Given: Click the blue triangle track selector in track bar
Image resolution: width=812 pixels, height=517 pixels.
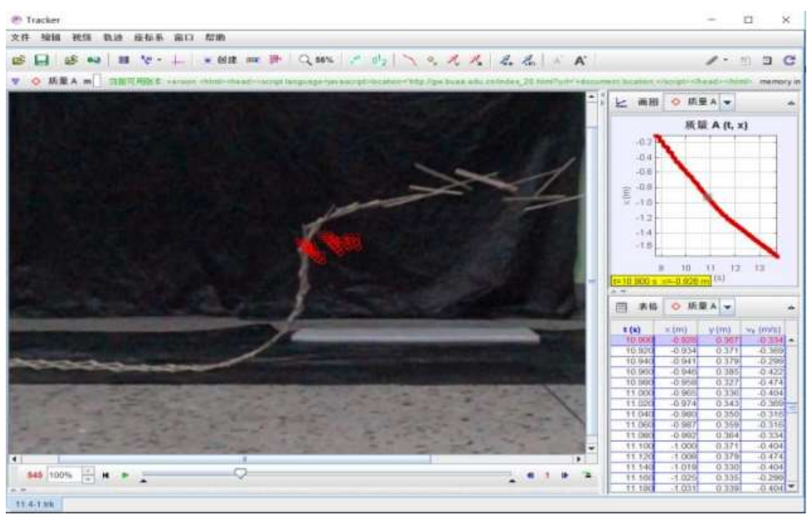Looking at the screenshot, I should tap(16, 81).
